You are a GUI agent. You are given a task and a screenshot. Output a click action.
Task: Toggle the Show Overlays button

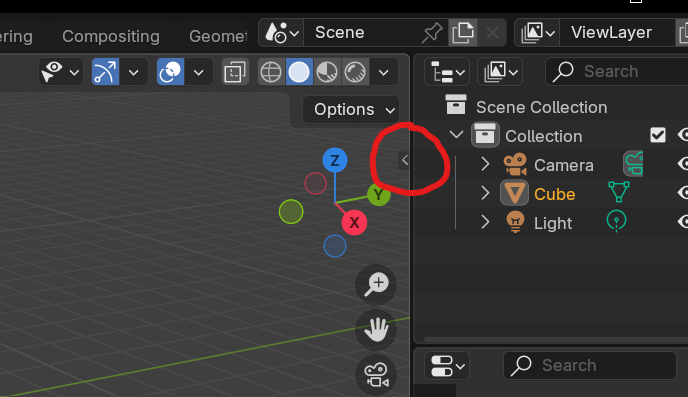170,72
